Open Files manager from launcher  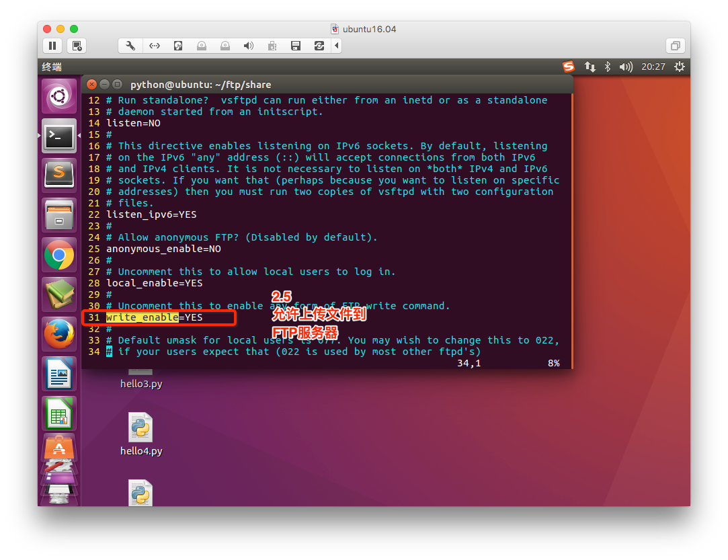(x=59, y=215)
